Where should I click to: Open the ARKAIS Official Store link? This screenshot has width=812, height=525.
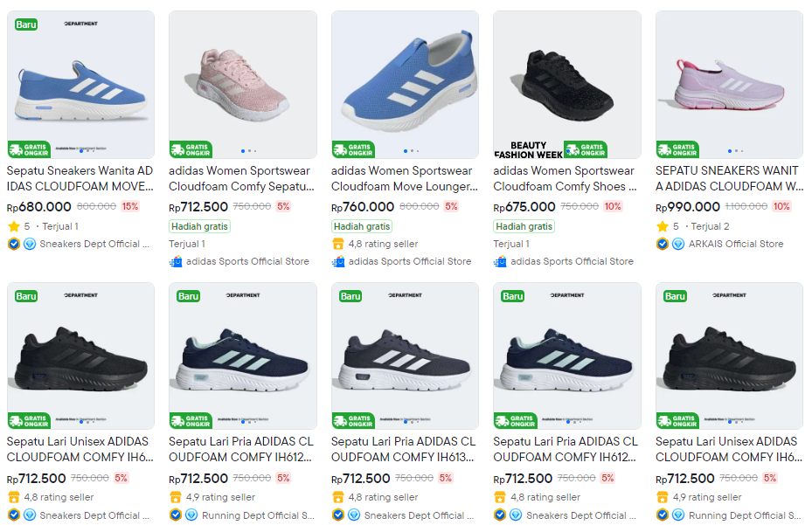coord(736,244)
